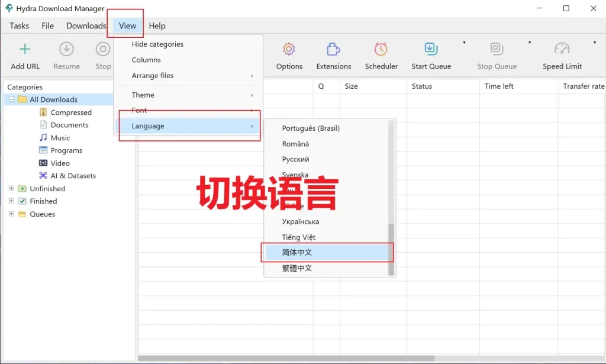
Task: Select the Compressed category icon
Action: pyautogui.click(x=43, y=112)
